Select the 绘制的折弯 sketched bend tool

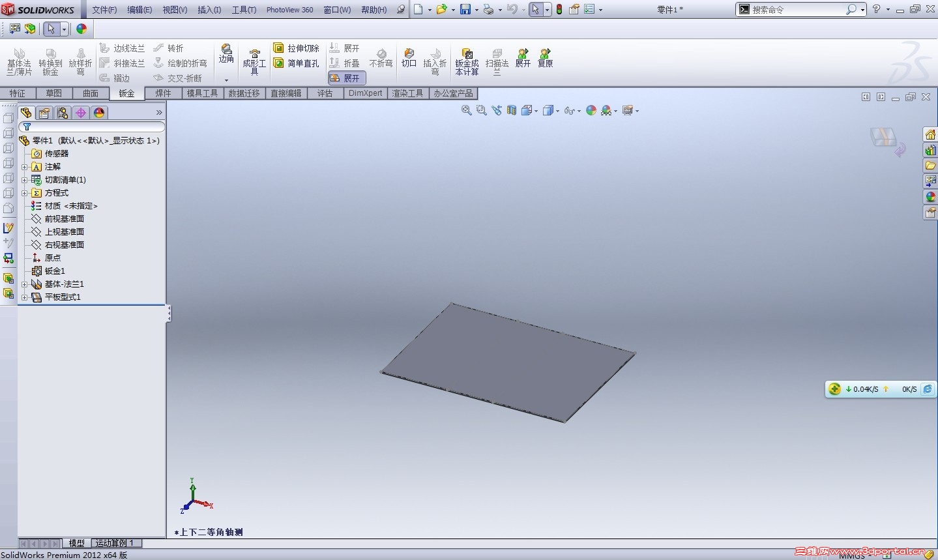point(180,63)
